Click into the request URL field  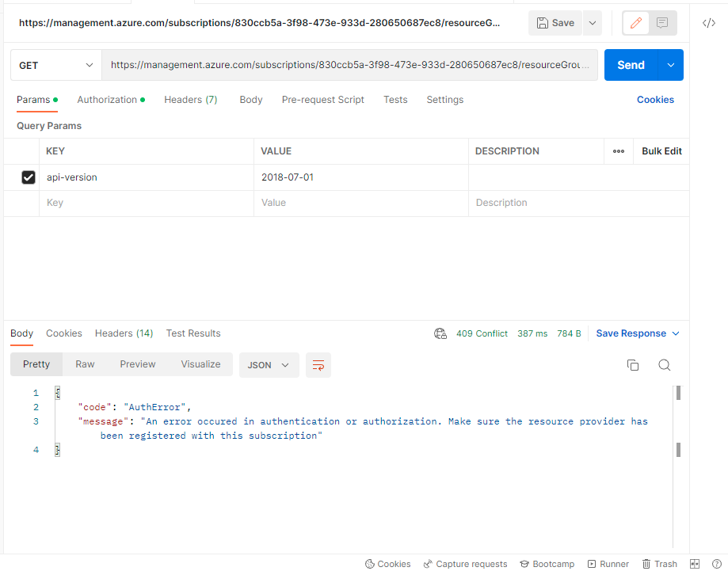coord(349,65)
